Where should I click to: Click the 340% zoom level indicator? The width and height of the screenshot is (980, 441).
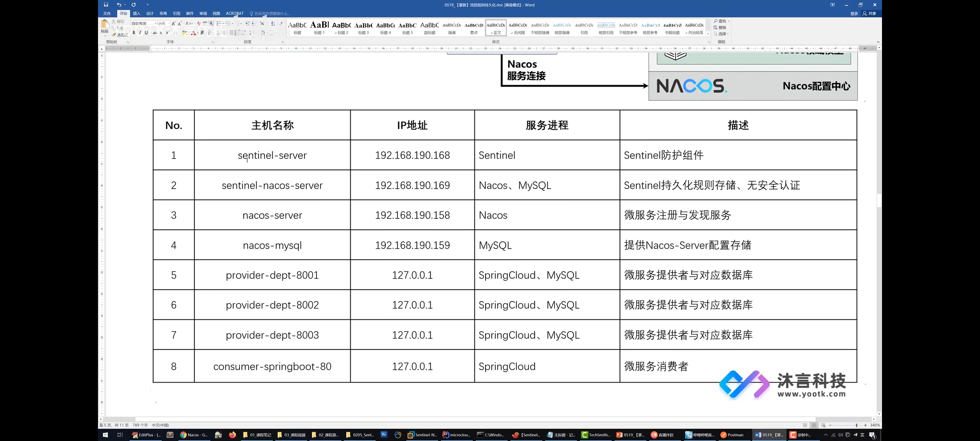point(875,425)
